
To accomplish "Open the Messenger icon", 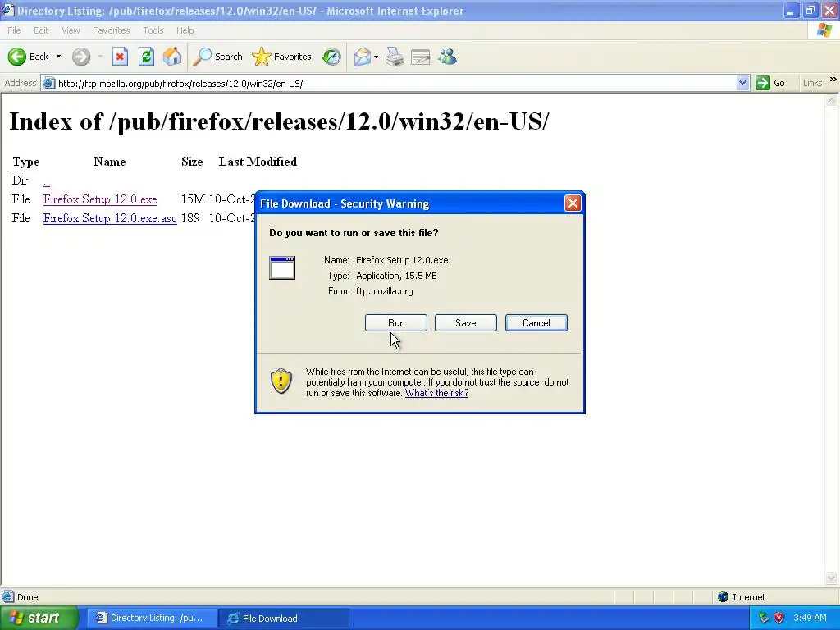I will point(447,57).
